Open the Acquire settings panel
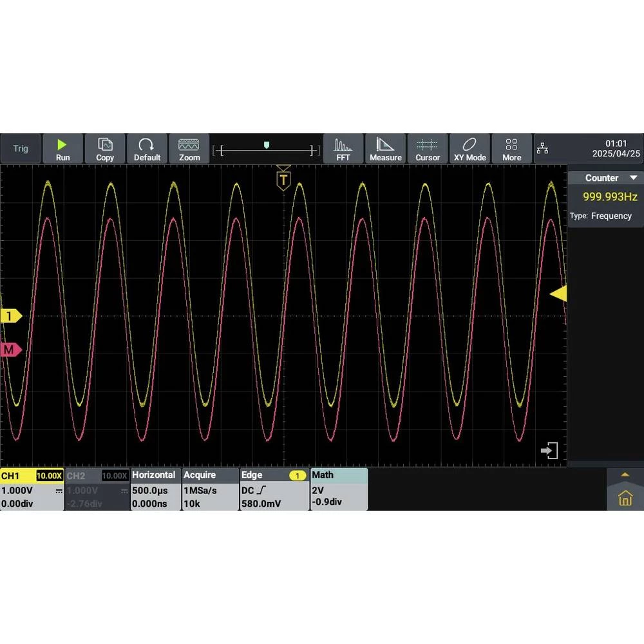The width and height of the screenshot is (644, 644). point(210,489)
